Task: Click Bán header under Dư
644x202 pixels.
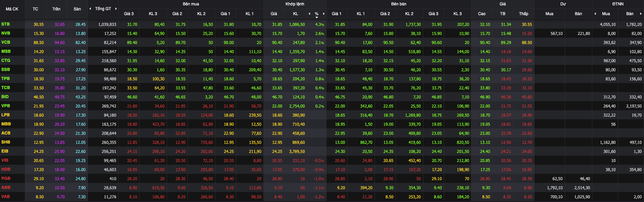Action: click(x=578, y=14)
